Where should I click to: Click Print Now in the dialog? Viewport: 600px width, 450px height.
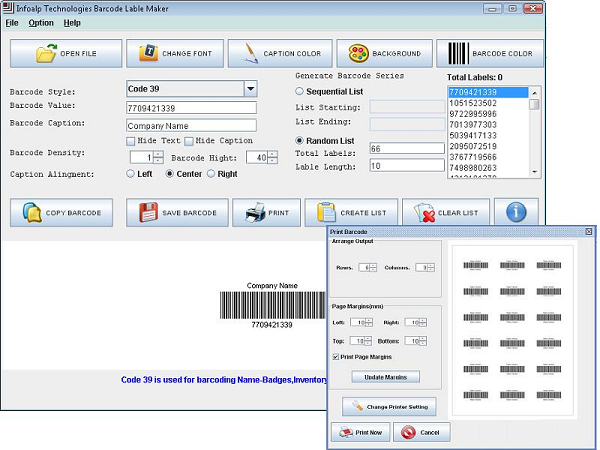360,432
